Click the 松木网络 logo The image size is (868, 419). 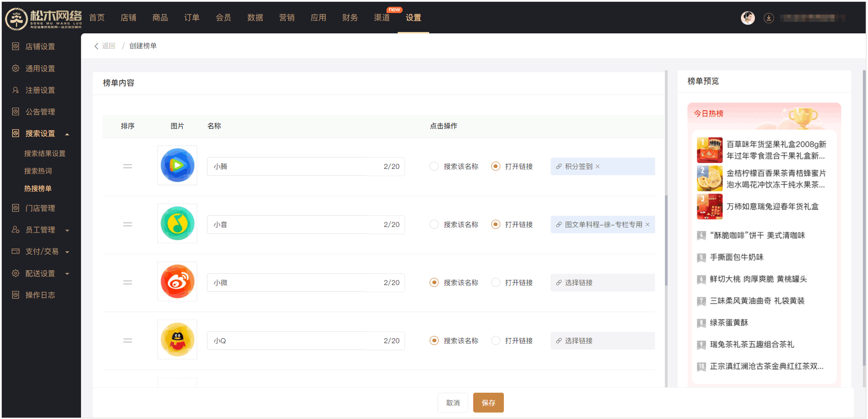click(x=44, y=19)
